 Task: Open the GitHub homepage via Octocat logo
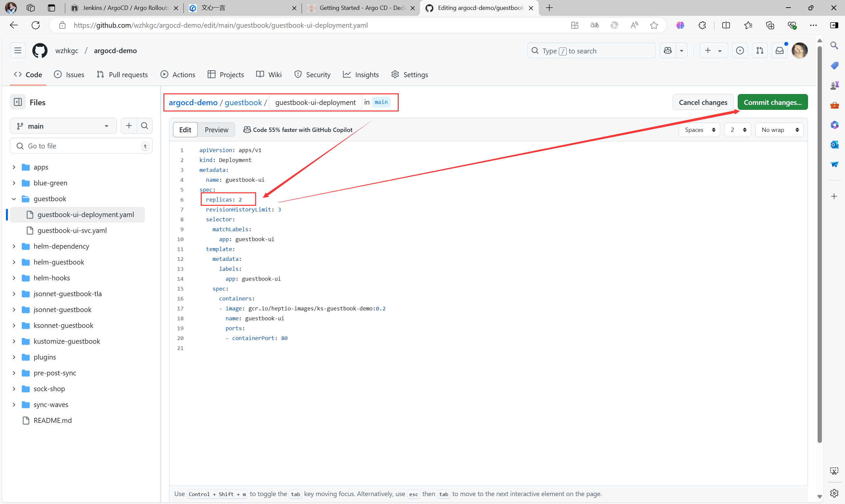click(40, 50)
